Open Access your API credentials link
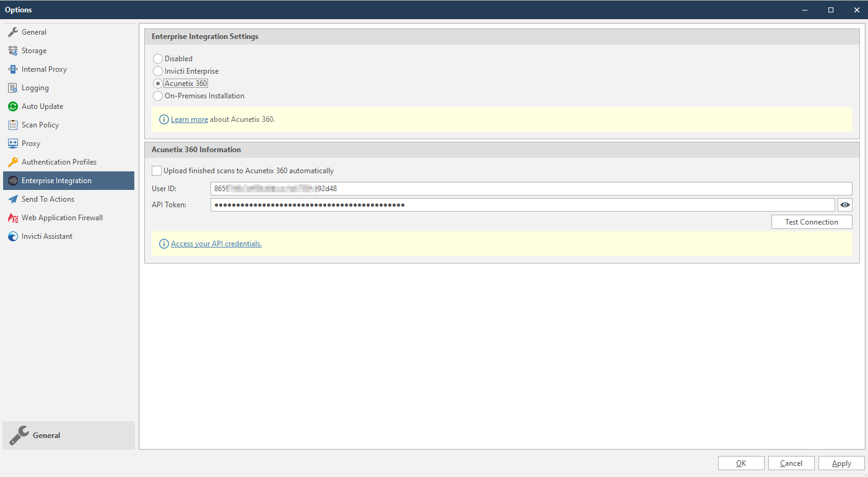This screenshot has height=477, width=868. pyautogui.click(x=216, y=244)
